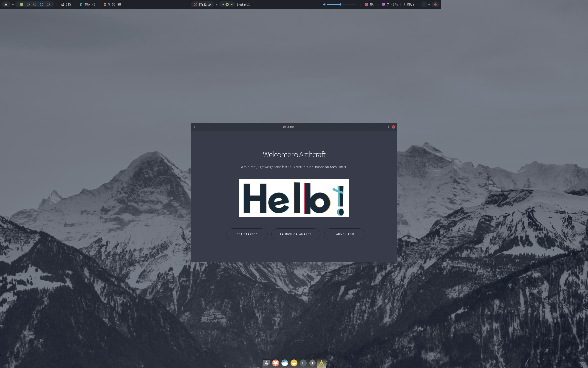
Task: Click the 5.00 GB disk value
Action: pos(114,4)
